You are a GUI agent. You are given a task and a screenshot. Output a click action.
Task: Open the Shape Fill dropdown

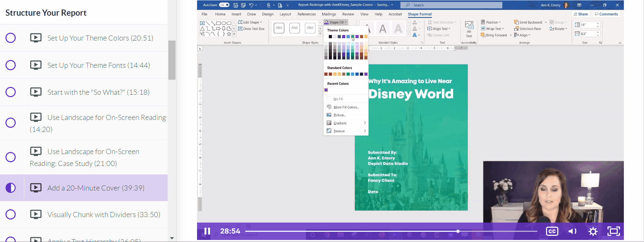(x=336, y=22)
